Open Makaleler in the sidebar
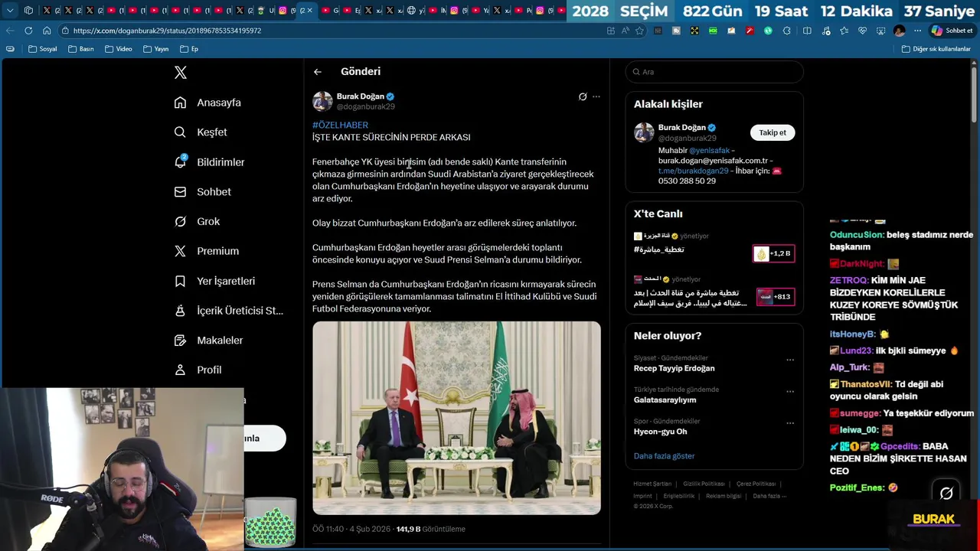980x551 pixels. (208, 340)
